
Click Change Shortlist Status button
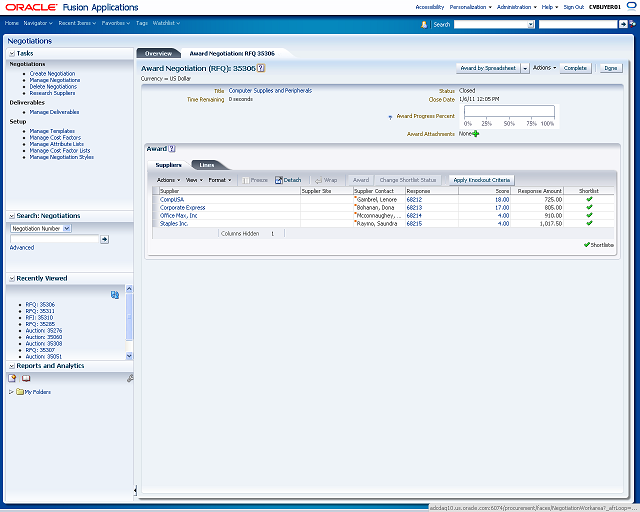click(408, 180)
